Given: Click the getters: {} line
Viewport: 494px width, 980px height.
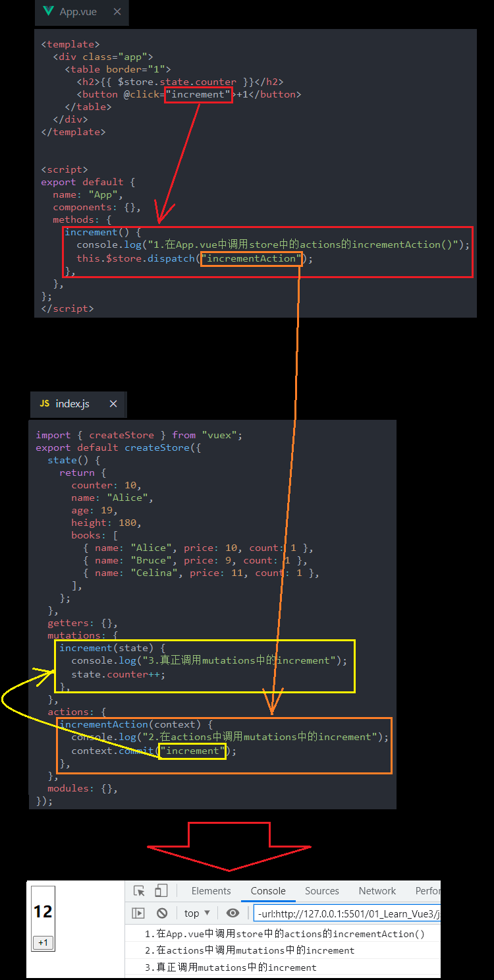Looking at the screenshot, I should pos(83,623).
